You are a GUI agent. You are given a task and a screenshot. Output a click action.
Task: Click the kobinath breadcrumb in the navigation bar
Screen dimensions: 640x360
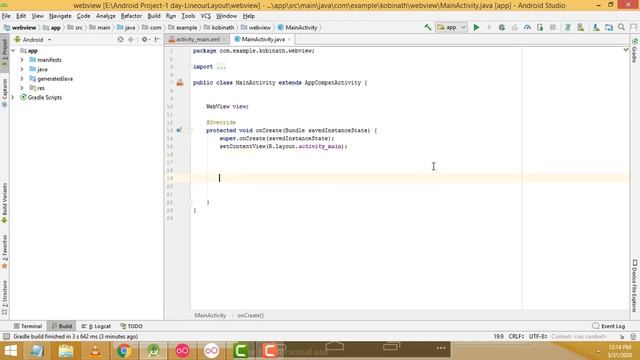pos(219,27)
